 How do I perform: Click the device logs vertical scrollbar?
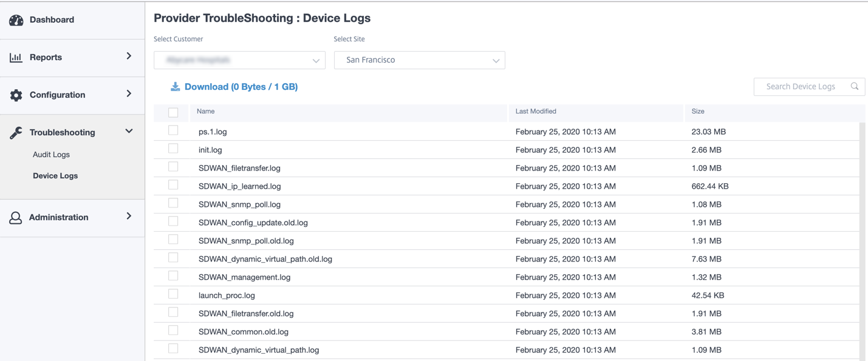863,240
